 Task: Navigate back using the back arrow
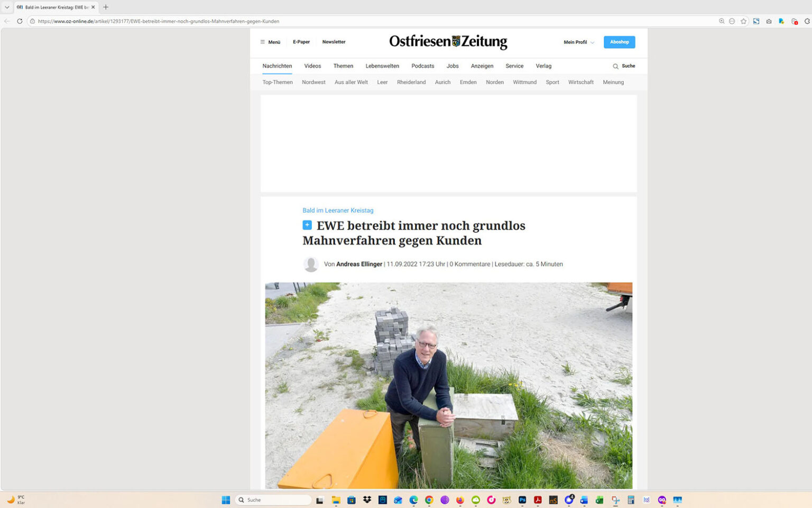click(6, 21)
